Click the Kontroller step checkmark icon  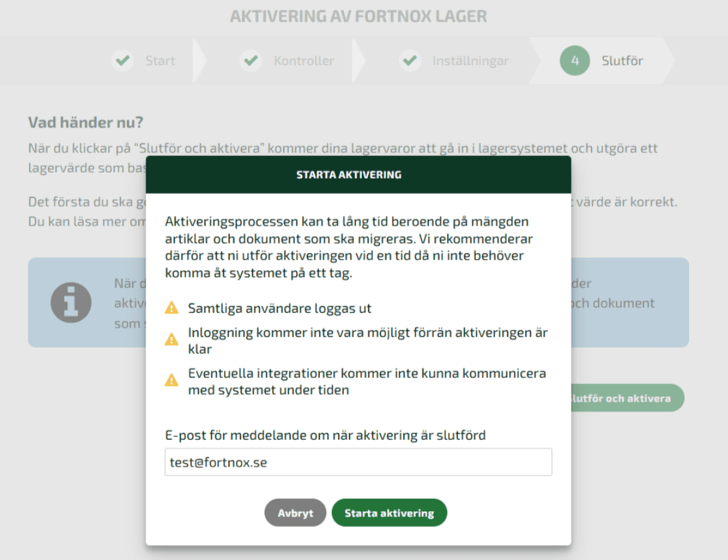tap(251, 60)
